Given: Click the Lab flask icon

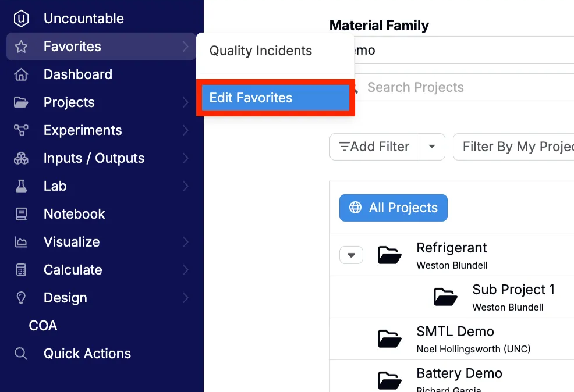Looking at the screenshot, I should [x=21, y=186].
